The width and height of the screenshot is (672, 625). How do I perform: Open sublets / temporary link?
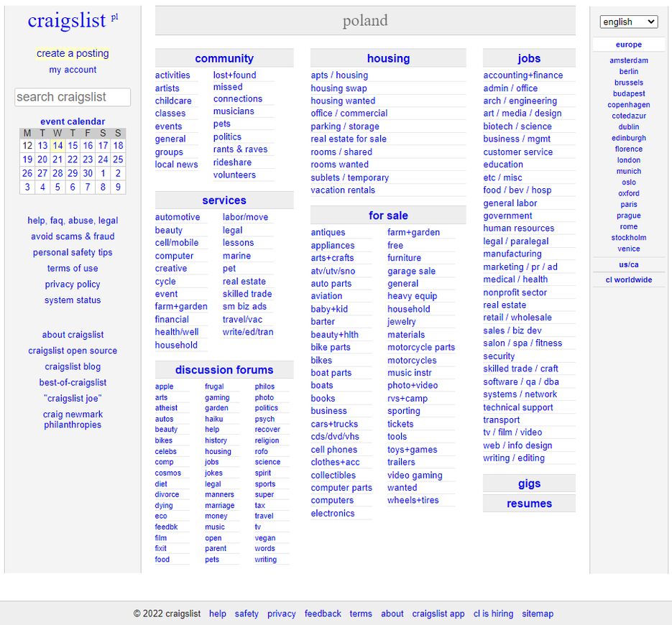pos(350,177)
